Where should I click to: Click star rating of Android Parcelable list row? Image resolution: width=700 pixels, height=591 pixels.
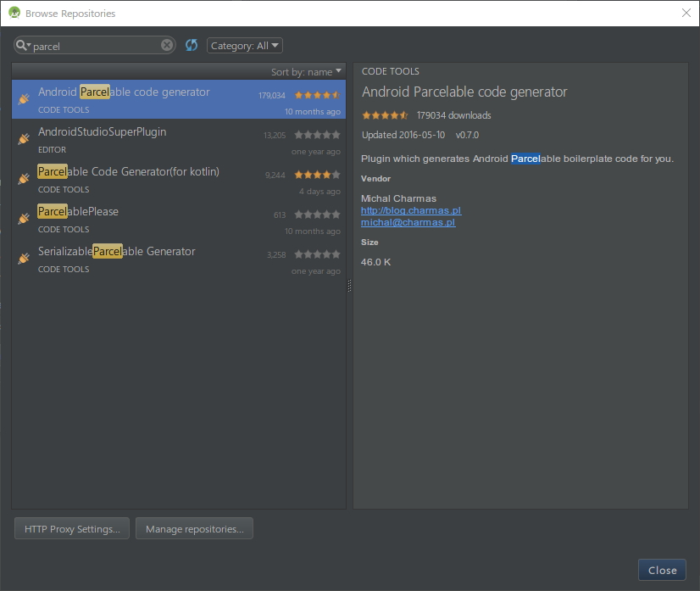(318, 95)
